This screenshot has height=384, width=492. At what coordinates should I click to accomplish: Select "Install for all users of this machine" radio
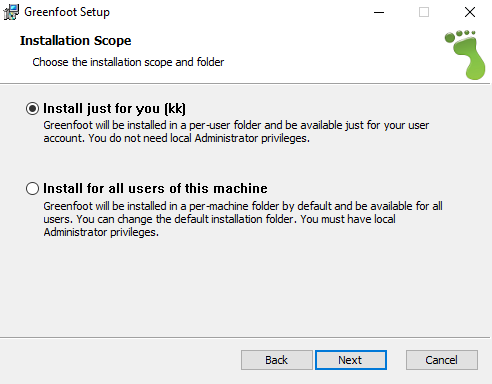pyautogui.click(x=32, y=189)
